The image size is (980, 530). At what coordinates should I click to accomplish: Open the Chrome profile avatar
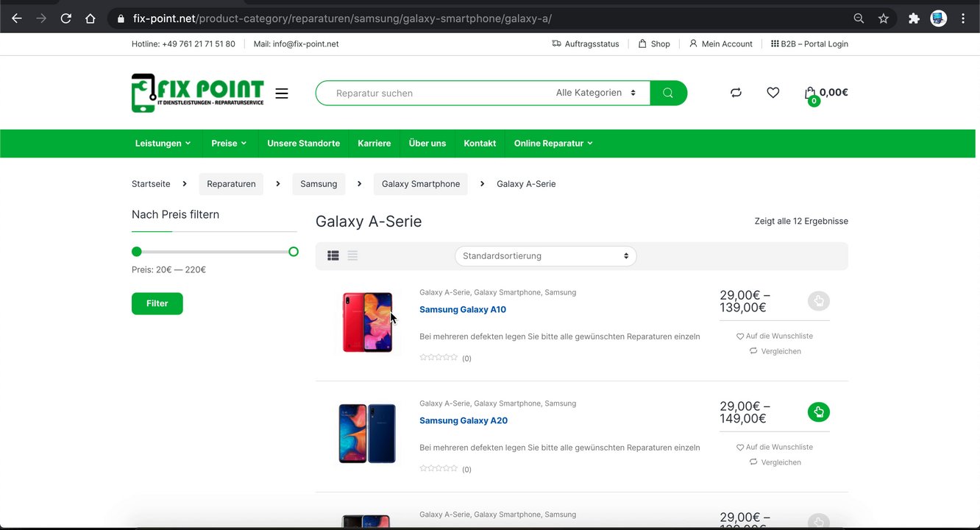pyautogui.click(x=938, y=18)
